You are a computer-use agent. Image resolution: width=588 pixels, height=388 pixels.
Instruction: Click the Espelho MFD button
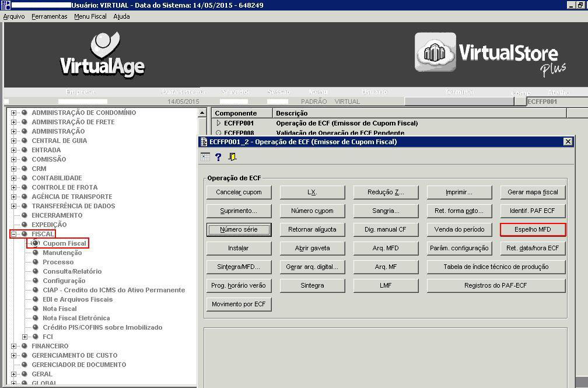click(533, 230)
